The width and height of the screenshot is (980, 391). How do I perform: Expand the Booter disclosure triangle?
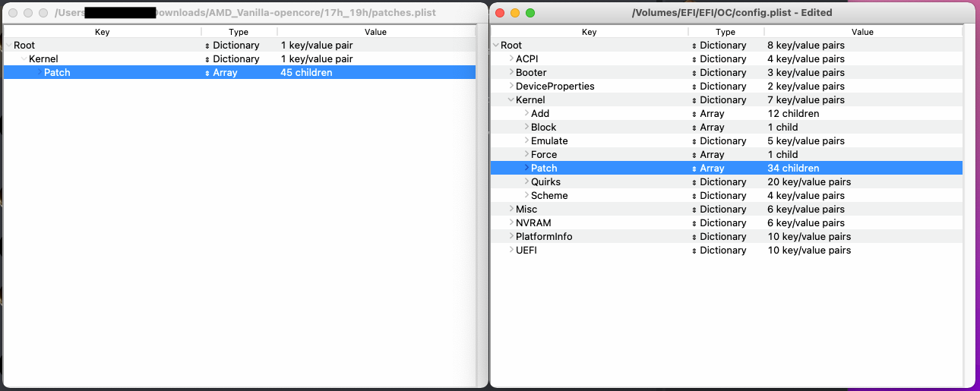[x=511, y=73]
